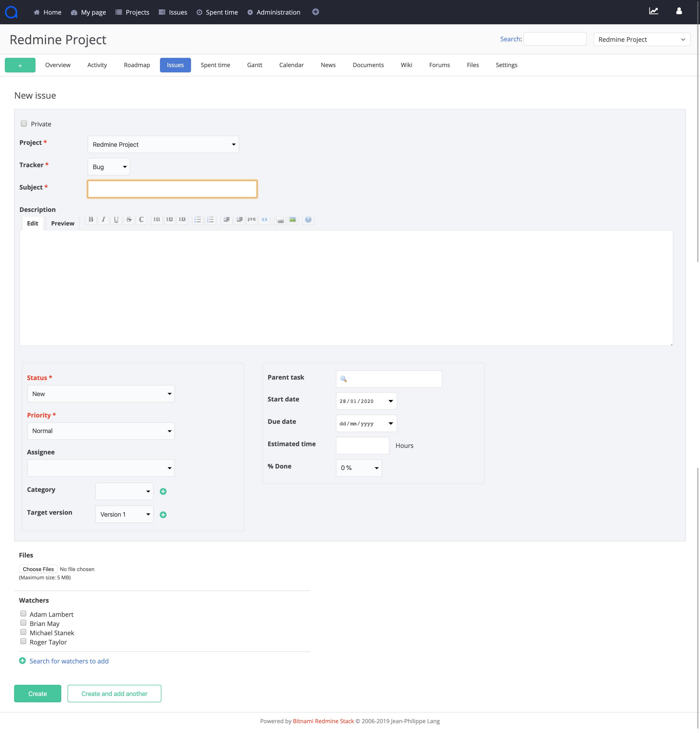Open the Assignee dropdown
The image size is (700, 730).
pyautogui.click(x=101, y=468)
